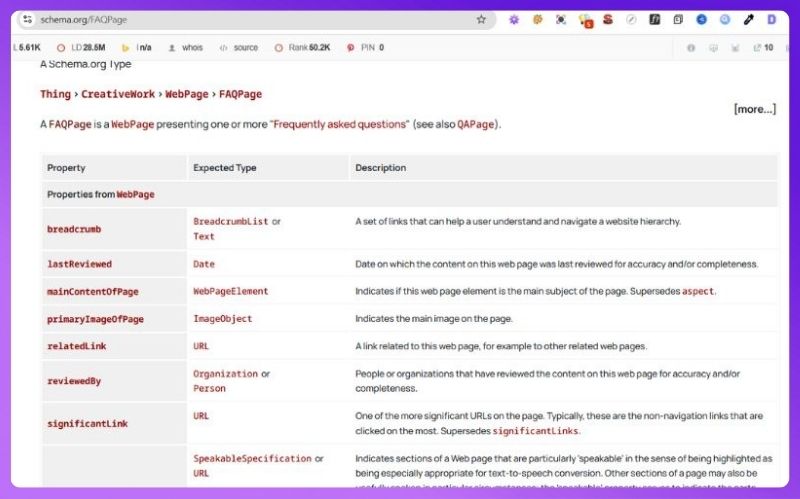The image size is (800, 499).
Task: Click the Bing index n/a metric
Action: pyautogui.click(x=137, y=47)
